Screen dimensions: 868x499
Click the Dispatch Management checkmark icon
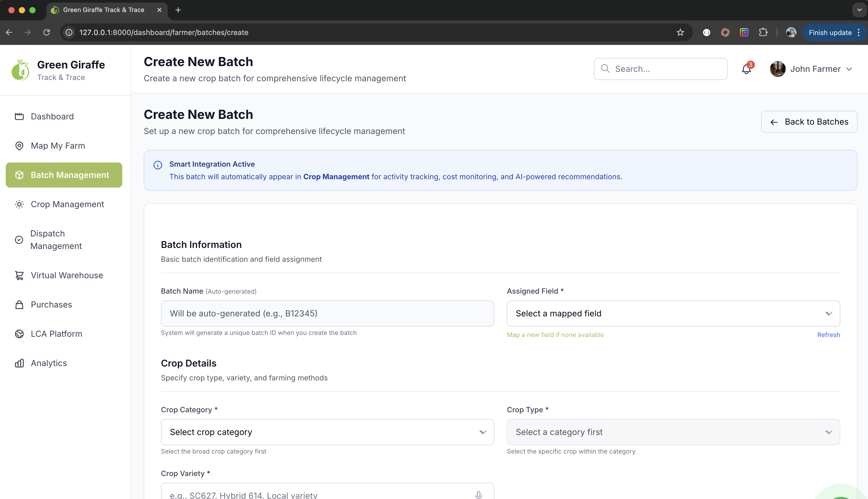click(x=19, y=240)
